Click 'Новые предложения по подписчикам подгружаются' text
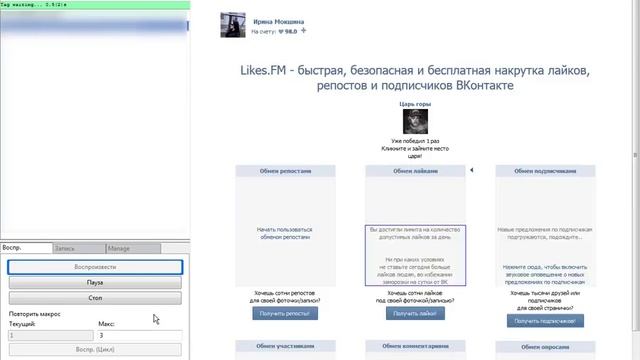640x360 pixels. (x=545, y=233)
